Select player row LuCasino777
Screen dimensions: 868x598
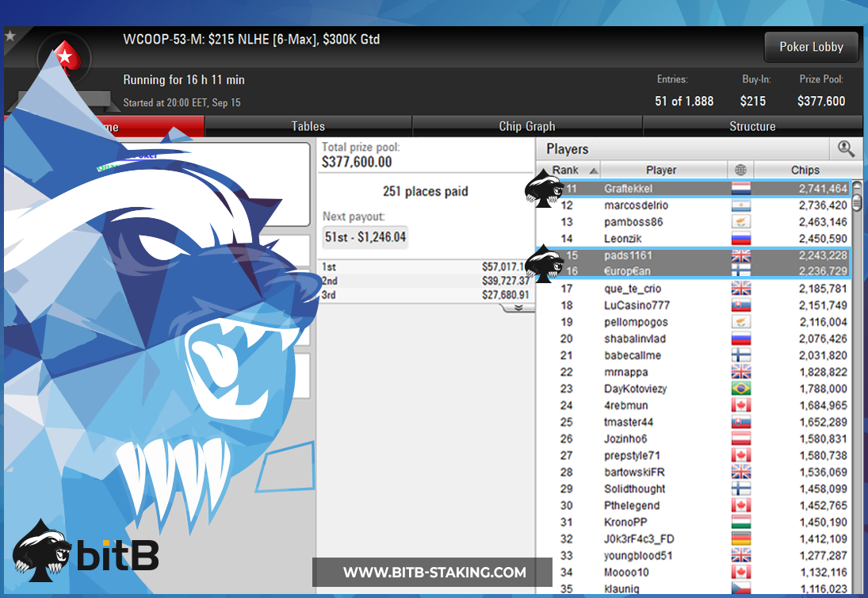pos(694,305)
